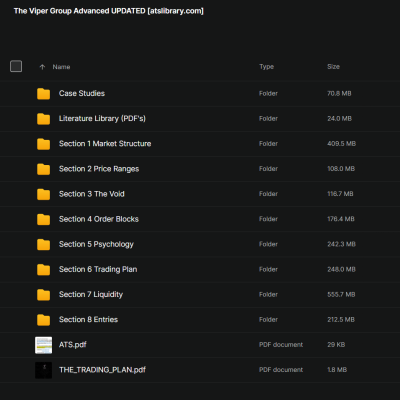Sort files by the Size column
The height and width of the screenshot is (400, 400).
(333, 67)
